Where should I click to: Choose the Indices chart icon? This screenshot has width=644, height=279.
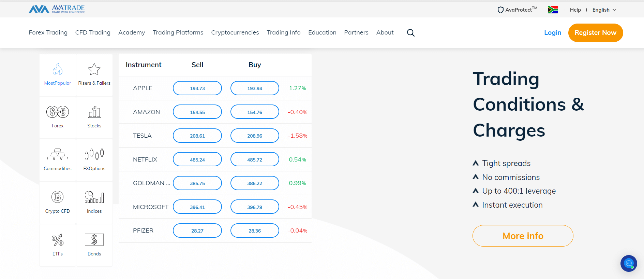(94, 197)
